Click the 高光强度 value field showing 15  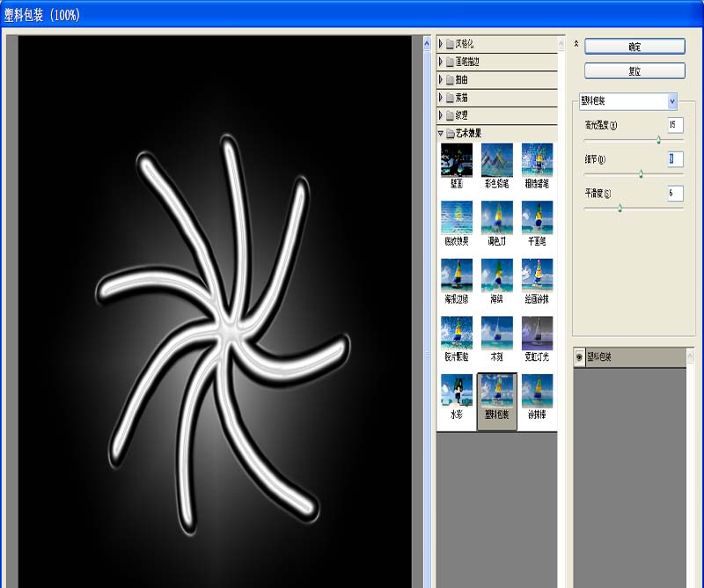point(675,125)
